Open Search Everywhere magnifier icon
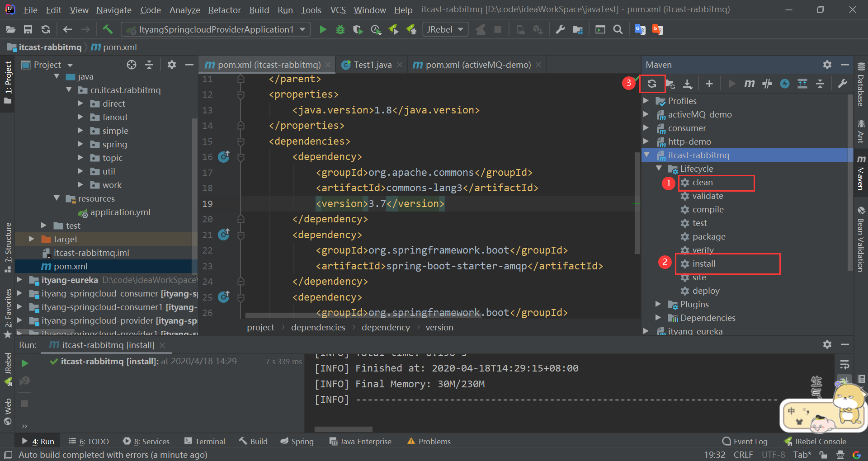The image size is (868, 461). click(618, 30)
